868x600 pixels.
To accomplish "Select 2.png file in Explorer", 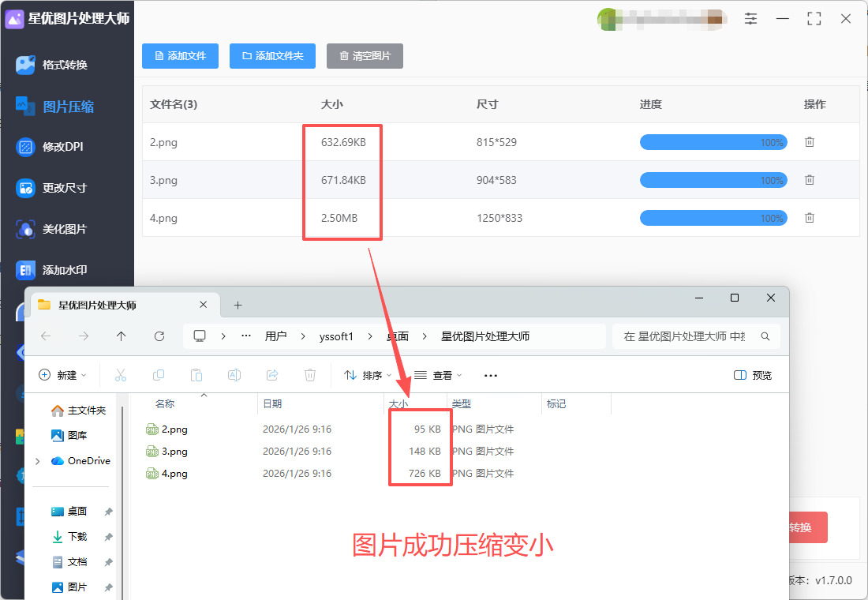I will click(x=166, y=429).
